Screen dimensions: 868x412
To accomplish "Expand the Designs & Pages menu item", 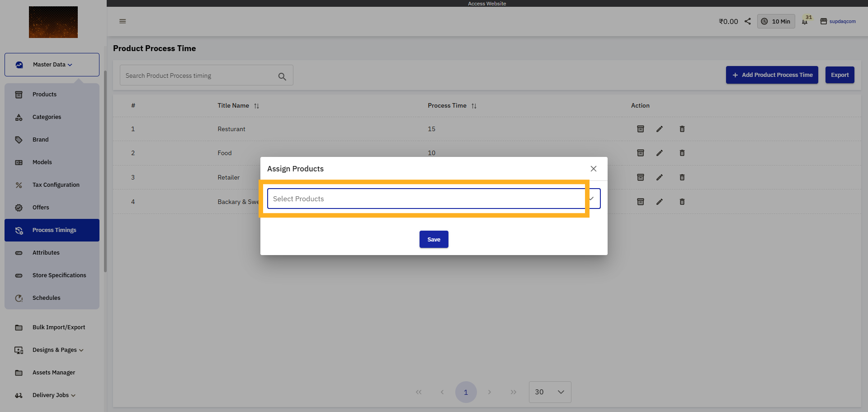I will (54, 350).
